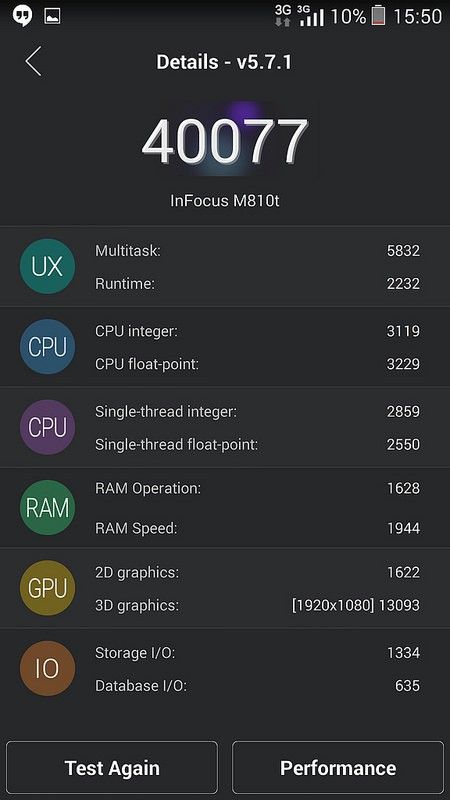This screenshot has width=450, height=800.
Task: Select the Database I/O row
Action: point(257,685)
